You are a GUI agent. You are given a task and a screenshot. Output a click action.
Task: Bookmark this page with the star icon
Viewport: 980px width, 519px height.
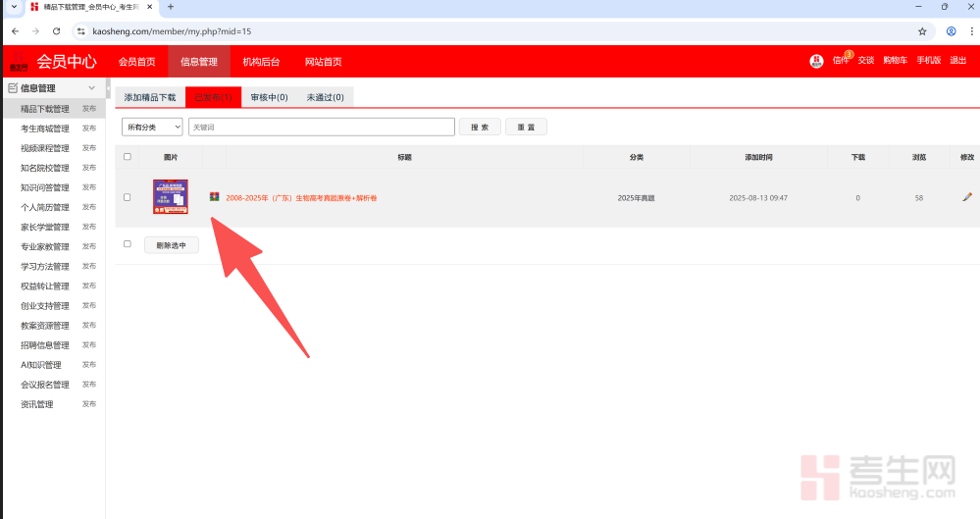click(922, 31)
